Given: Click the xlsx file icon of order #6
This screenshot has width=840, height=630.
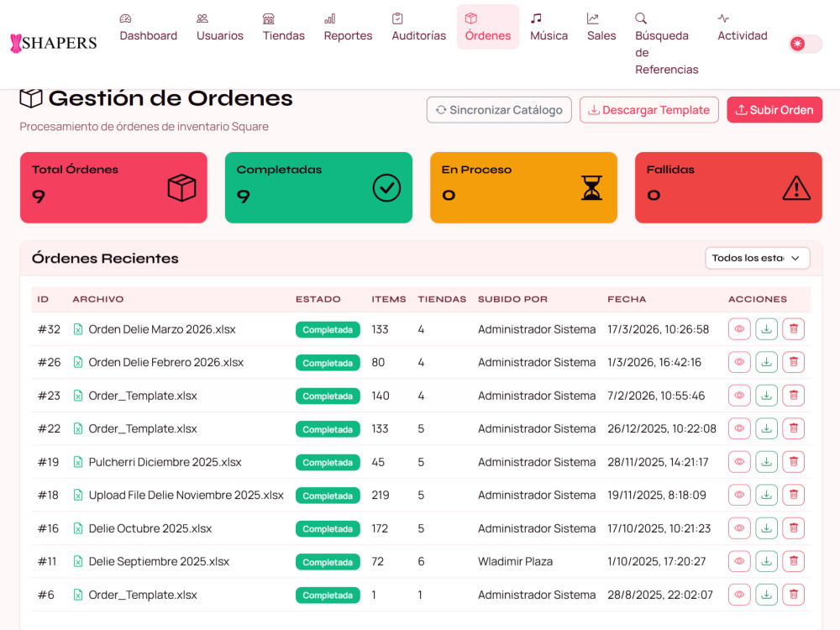Looking at the screenshot, I should click(78, 595).
